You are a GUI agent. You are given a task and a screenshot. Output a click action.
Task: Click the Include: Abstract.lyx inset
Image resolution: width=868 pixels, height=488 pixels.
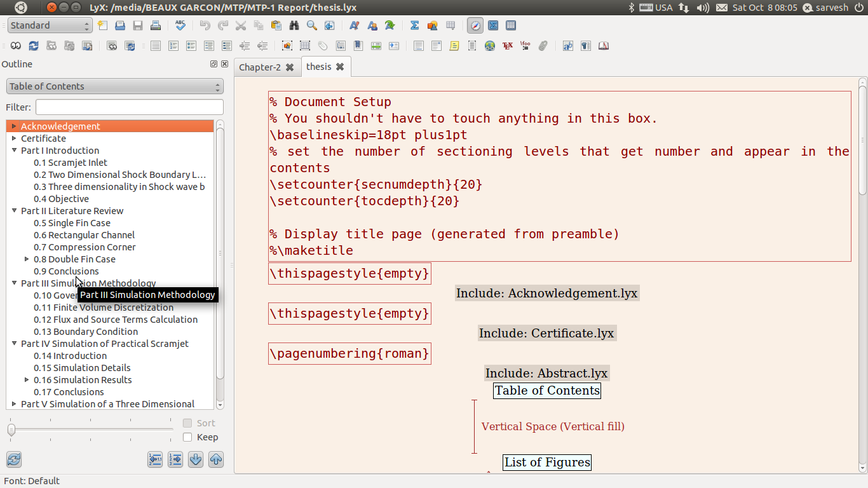pos(546,373)
